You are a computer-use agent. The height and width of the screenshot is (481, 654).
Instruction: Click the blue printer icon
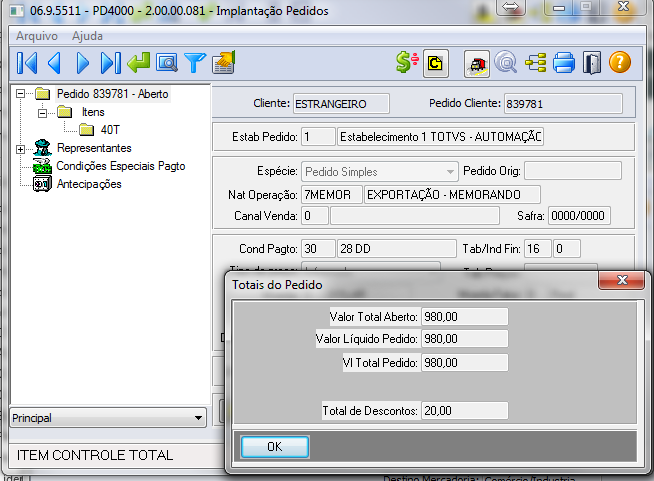pyautogui.click(x=564, y=63)
